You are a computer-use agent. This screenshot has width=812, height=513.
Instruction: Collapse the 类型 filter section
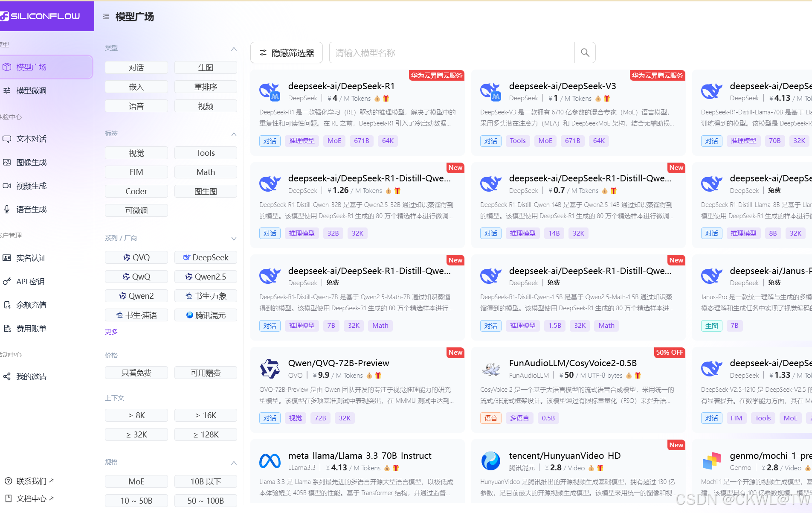(234, 48)
